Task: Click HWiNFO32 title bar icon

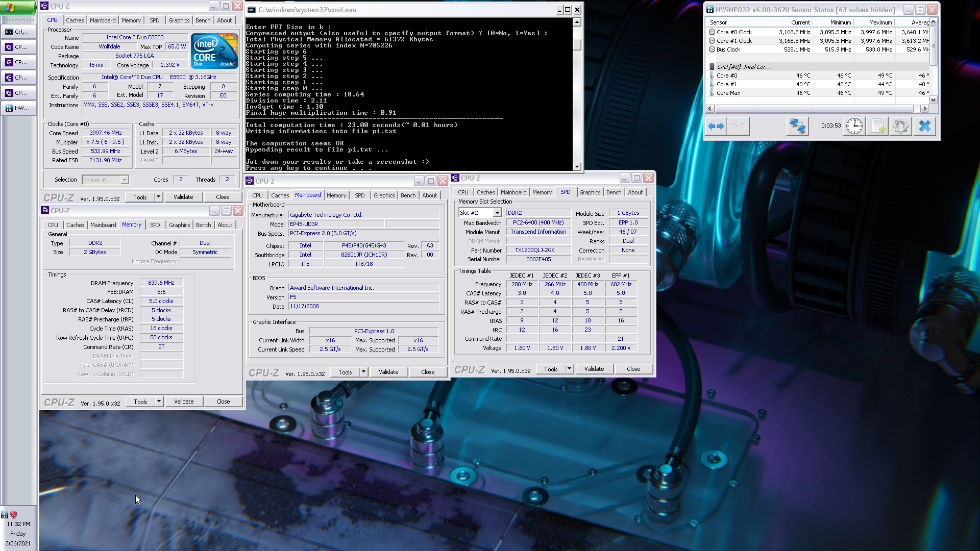Action: (709, 10)
